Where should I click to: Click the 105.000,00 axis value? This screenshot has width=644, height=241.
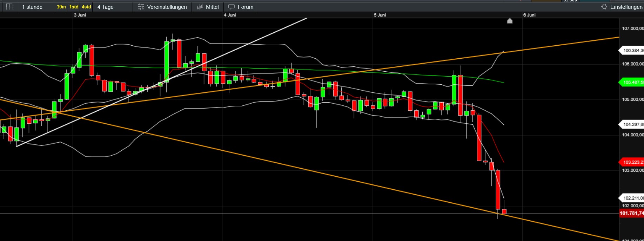(633, 99)
